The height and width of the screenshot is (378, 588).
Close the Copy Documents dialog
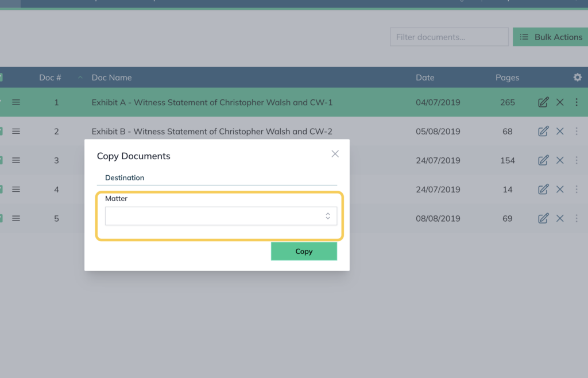tap(335, 154)
